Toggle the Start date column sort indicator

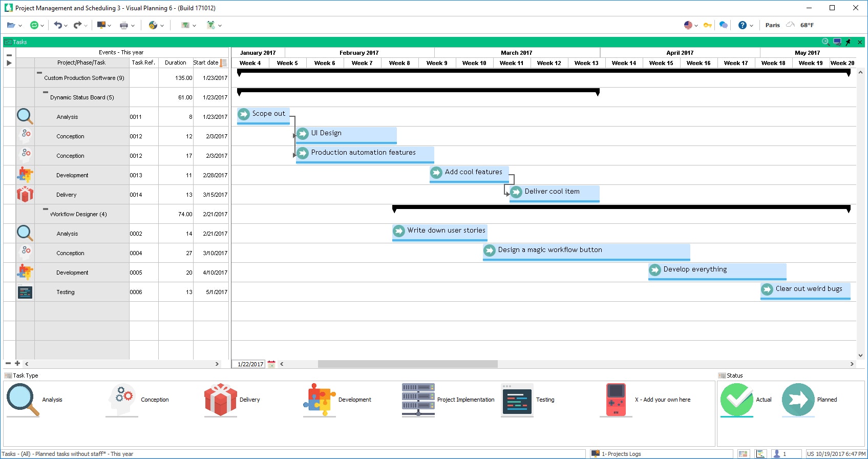click(x=223, y=63)
